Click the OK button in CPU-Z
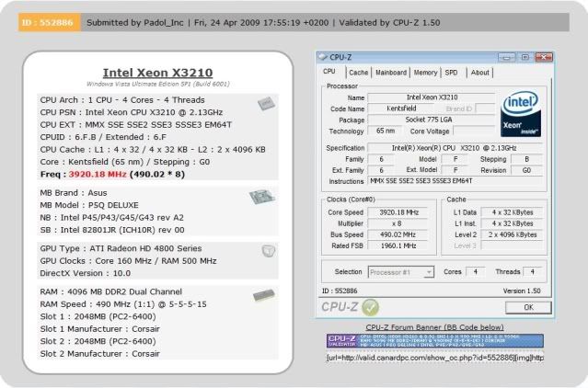Screen dimensions: 588x388 (528, 307)
